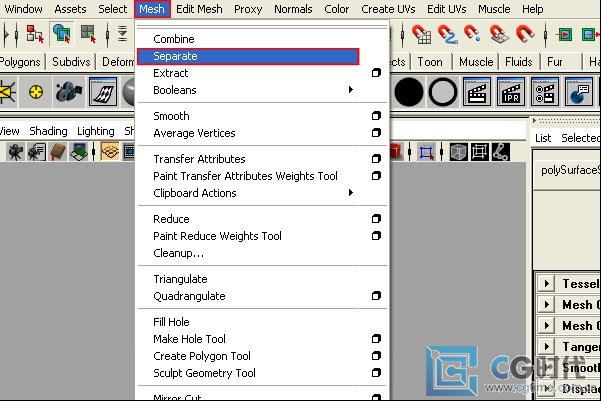Screen dimensions: 601x401
Task: Open Transfer Attributes option box
Action: click(x=376, y=158)
